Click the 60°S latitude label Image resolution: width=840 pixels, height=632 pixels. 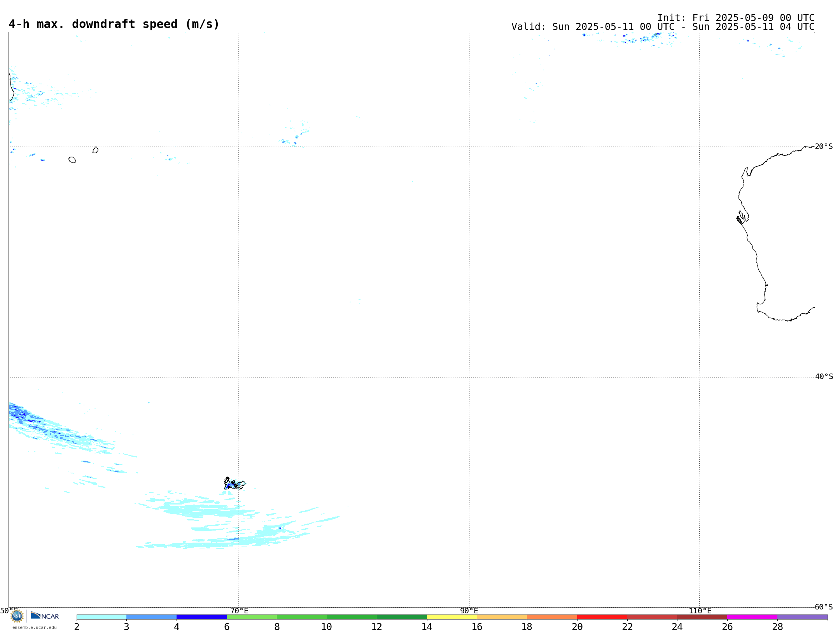click(824, 607)
